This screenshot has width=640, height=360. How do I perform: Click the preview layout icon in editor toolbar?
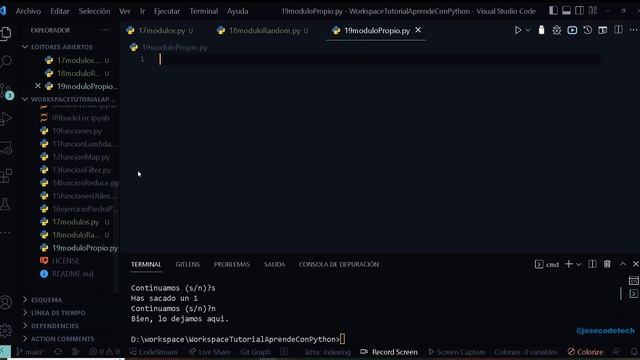pos(603,30)
